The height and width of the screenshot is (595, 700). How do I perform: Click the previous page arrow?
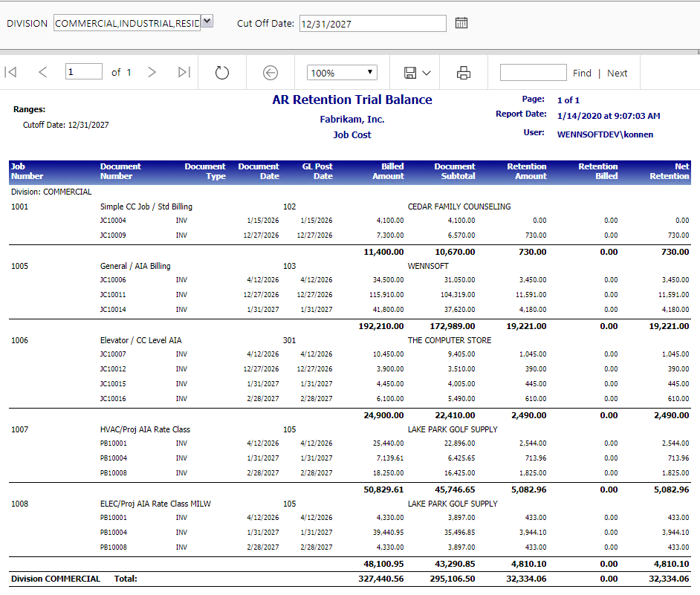click(x=42, y=72)
